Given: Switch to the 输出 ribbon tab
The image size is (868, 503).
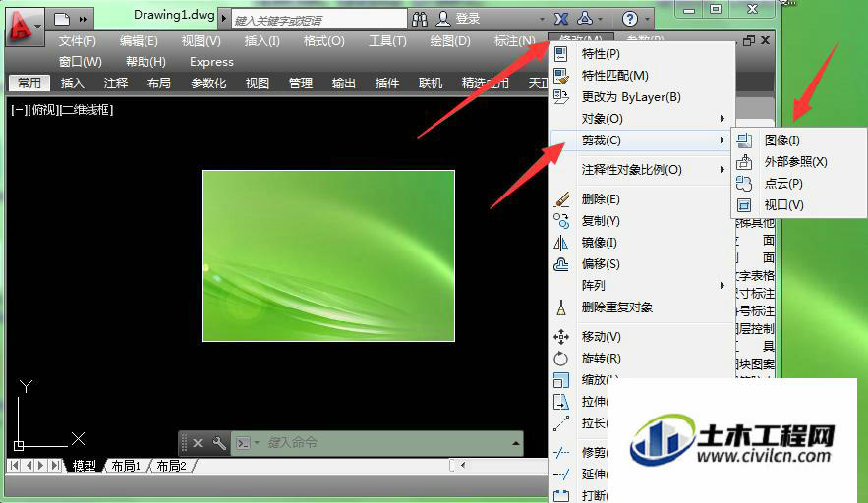Looking at the screenshot, I should (x=344, y=83).
